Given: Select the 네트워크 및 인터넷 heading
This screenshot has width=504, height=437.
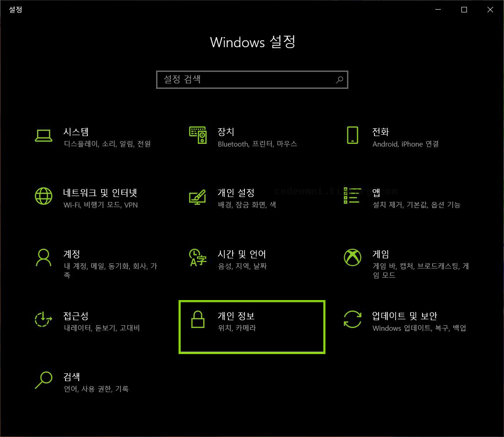Looking at the screenshot, I should [100, 193].
